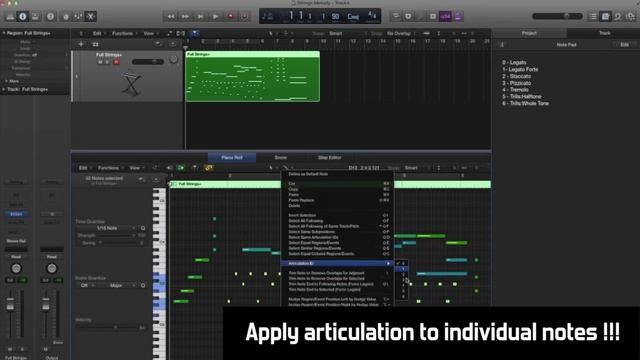Open the Toolbar button next to Inspector
The height and width of the screenshot is (360, 640).
coord(35,16)
